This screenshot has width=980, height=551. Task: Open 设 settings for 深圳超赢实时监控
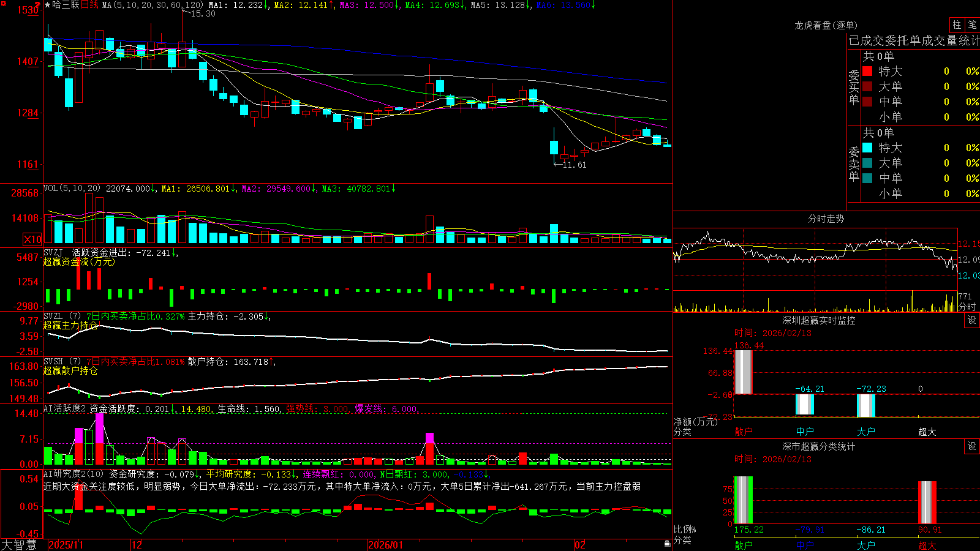point(972,320)
